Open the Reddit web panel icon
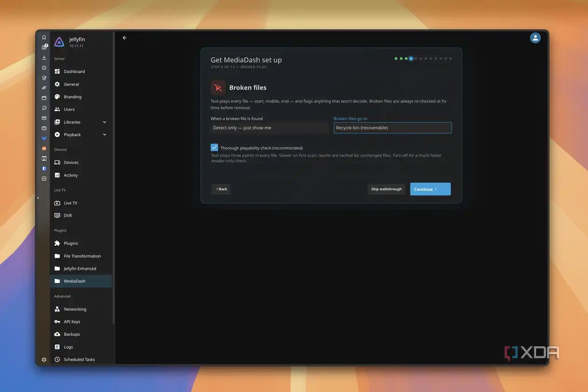 tap(44, 148)
